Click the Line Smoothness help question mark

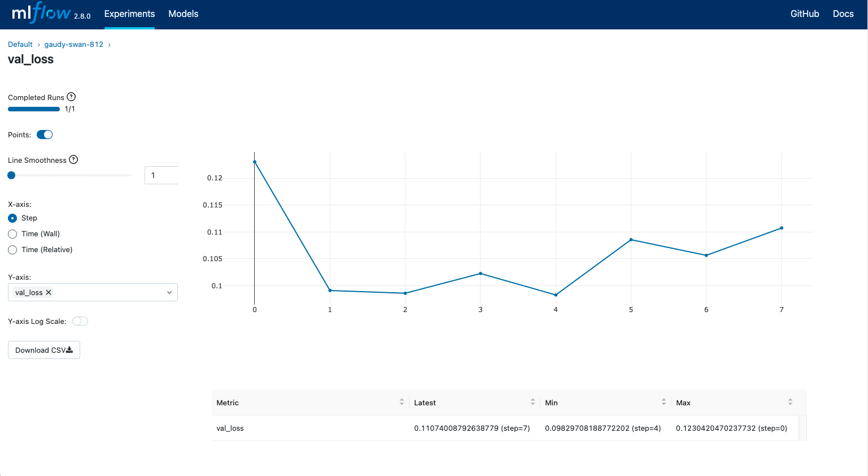pyautogui.click(x=73, y=159)
